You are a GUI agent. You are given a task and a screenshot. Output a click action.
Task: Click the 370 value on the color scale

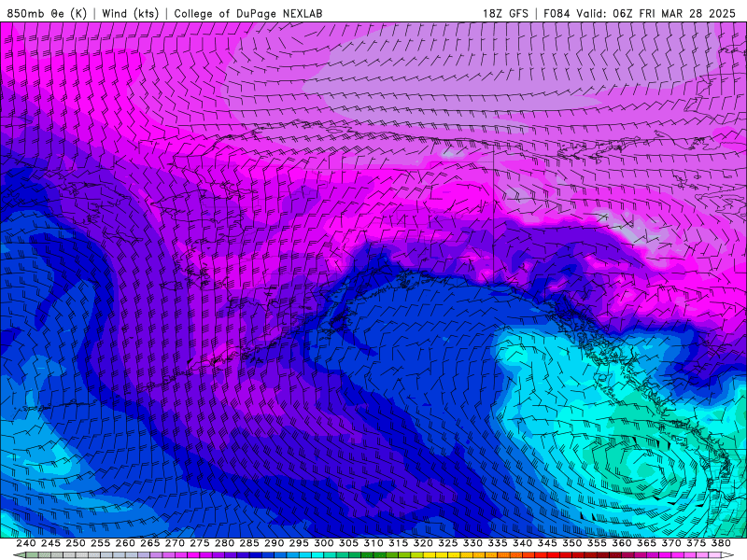pyautogui.click(x=671, y=543)
